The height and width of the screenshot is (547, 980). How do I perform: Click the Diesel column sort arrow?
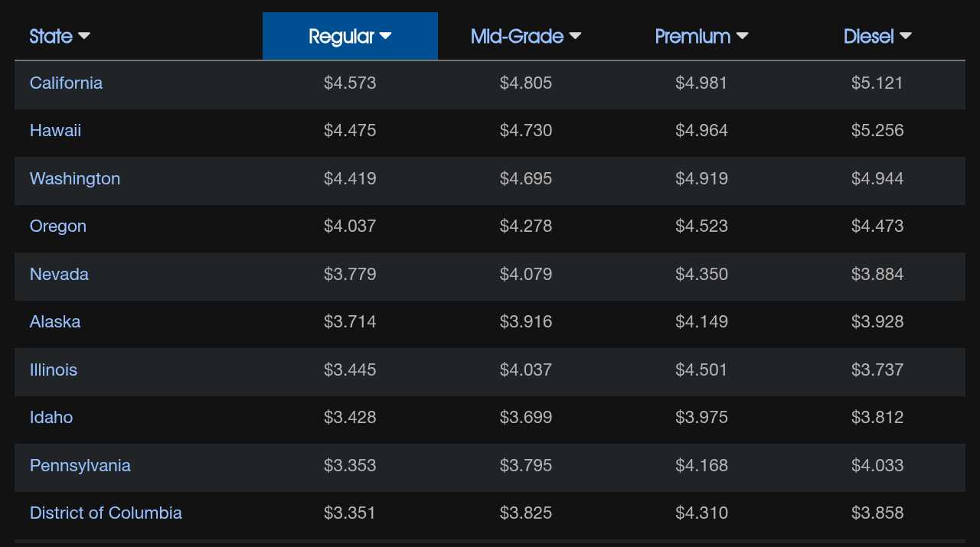[906, 36]
